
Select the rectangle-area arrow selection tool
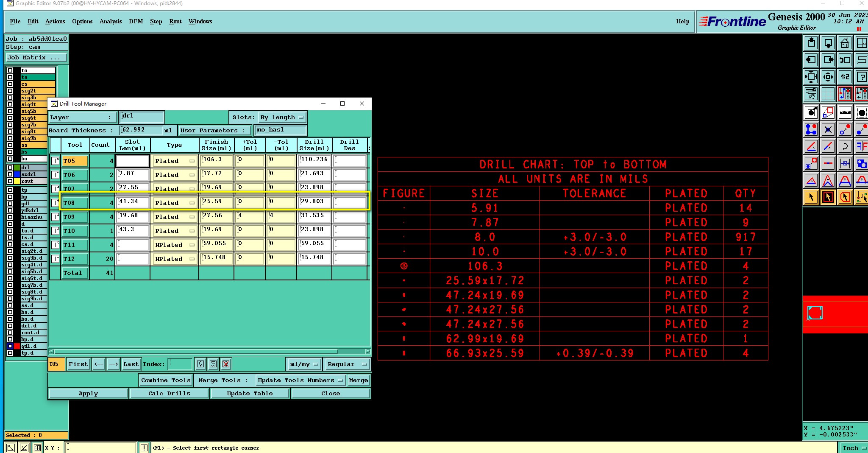(828, 197)
